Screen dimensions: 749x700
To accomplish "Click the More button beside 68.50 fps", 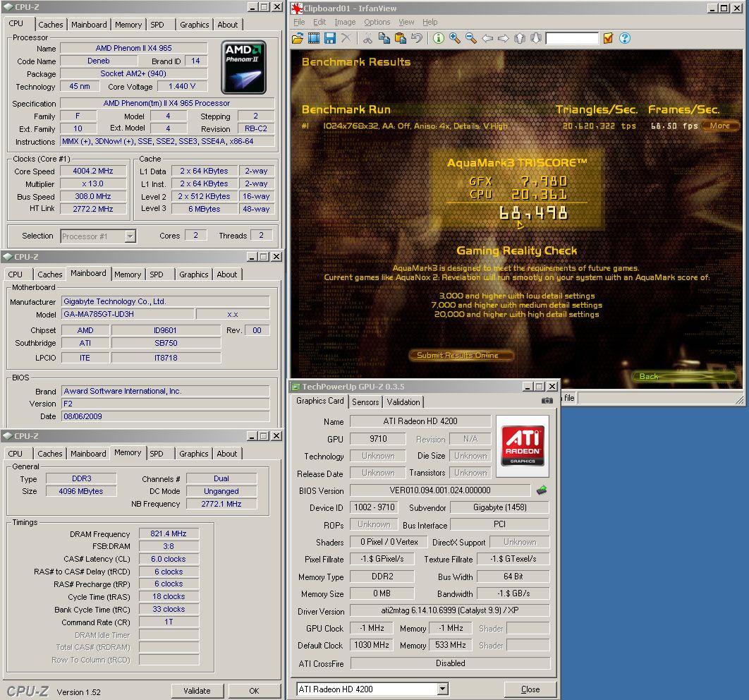I will 720,126.
